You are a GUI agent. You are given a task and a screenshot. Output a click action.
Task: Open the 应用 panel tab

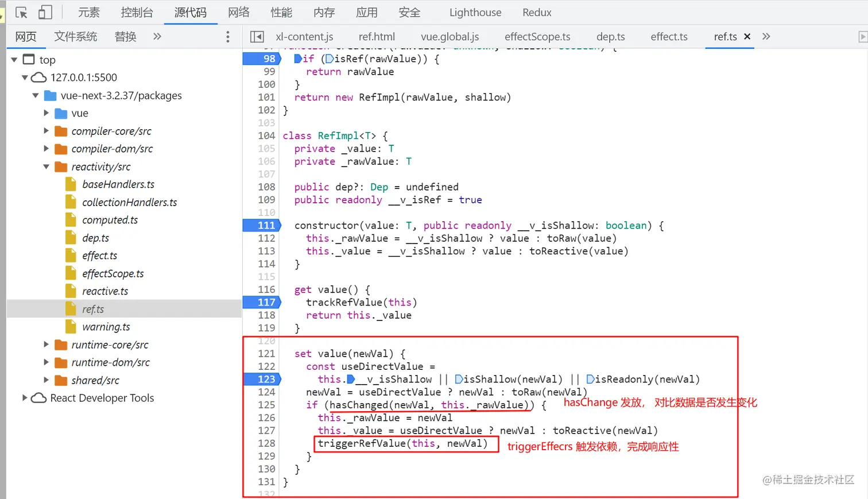click(366, 12)
